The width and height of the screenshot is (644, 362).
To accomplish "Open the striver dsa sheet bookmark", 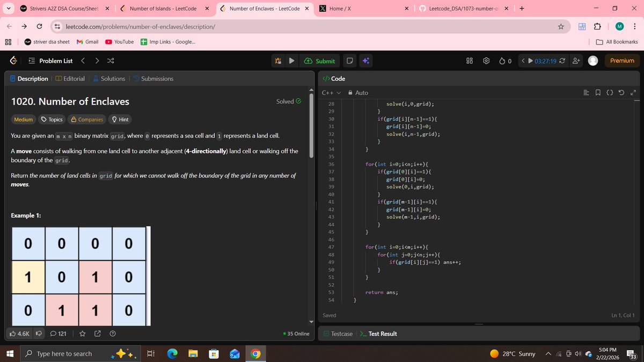I will click(47, 42).
